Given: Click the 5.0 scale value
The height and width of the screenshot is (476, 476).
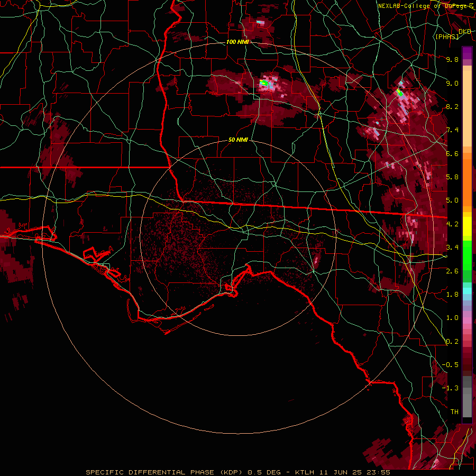Looking at the screenshot, I should pos(452,200).
